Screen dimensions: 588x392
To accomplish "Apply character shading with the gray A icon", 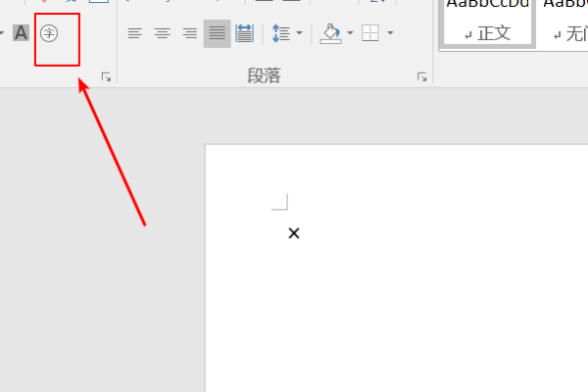I will tap(21, 33).
